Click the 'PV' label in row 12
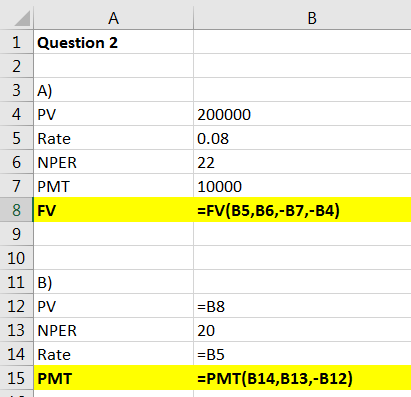 [x=113, y=306]
